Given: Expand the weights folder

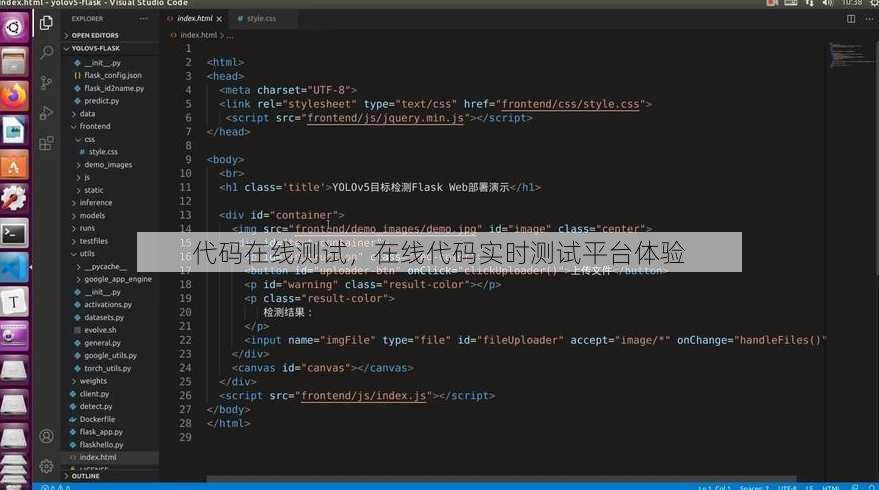Looking at the screenshot, I should (93, 381).
